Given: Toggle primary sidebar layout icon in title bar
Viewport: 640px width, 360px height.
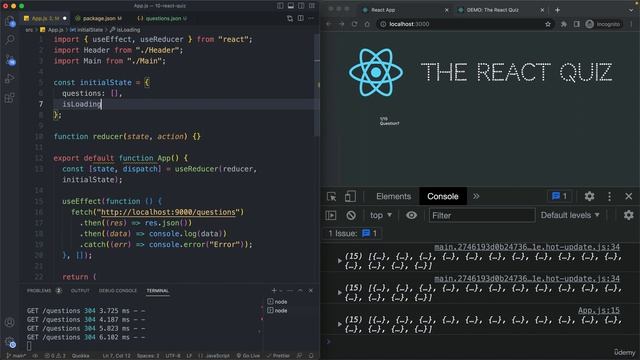Looking at the screenshot, I should [x=280, y=6].
